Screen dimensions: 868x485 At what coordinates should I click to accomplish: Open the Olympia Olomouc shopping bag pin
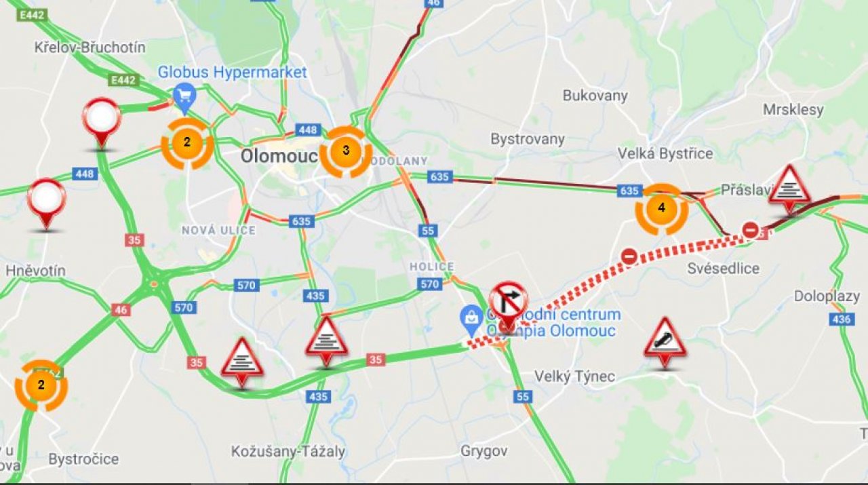coord(471,317)
